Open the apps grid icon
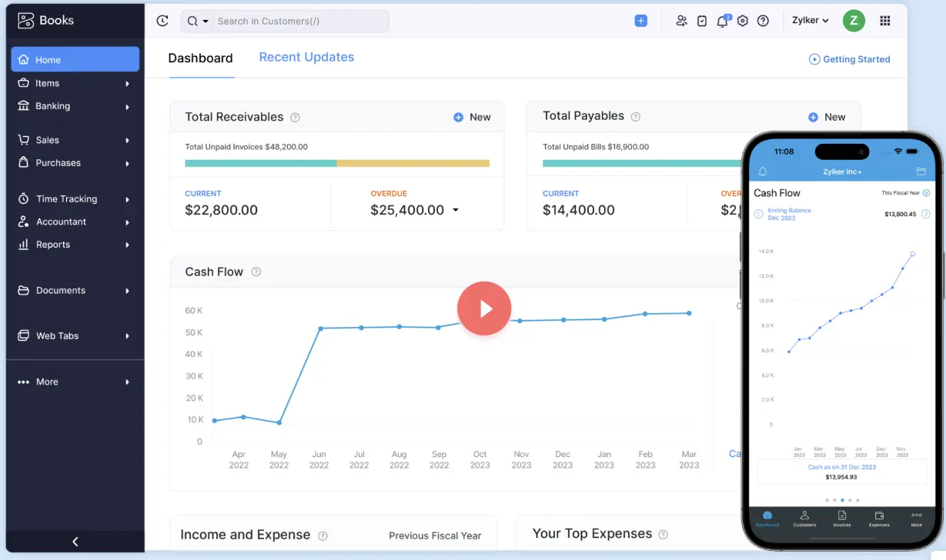The width and height of the screenshot is (946, 560). point(885,21)
